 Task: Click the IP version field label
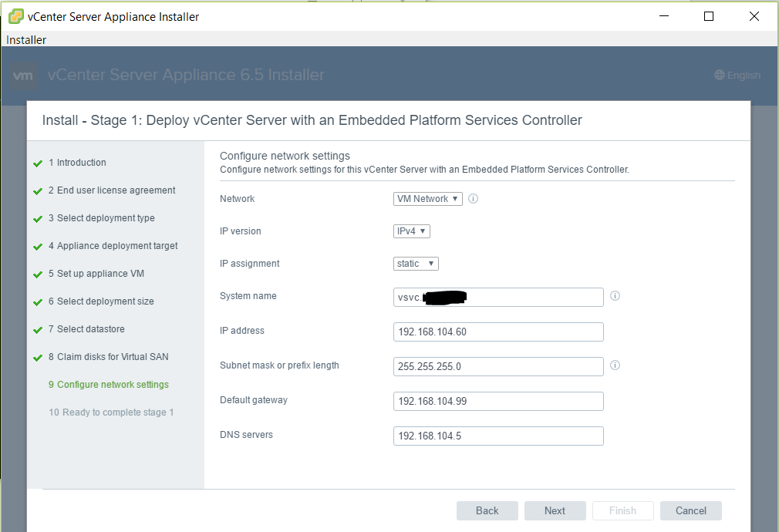pyautogui.click(x=241, y=231)
